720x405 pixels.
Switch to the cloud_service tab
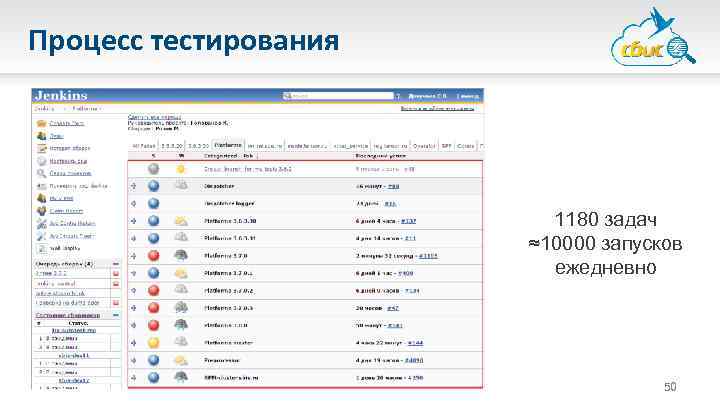click(350, 146)
